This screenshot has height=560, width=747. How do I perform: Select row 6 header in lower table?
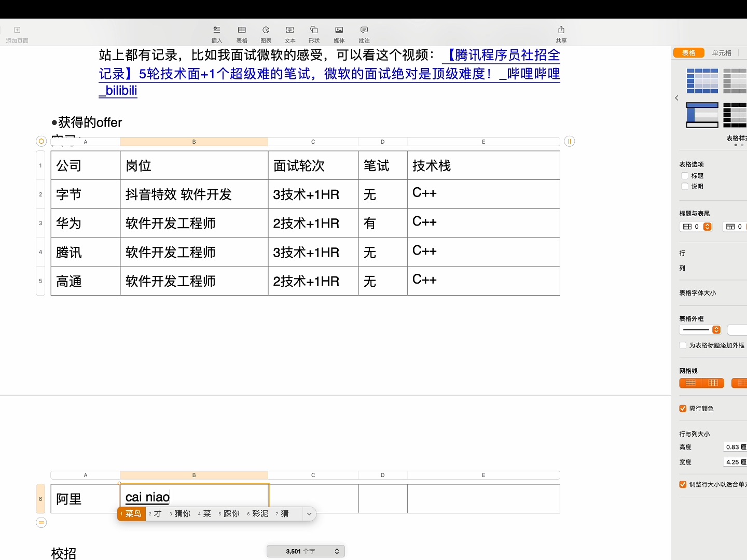click(x=40, y=499)
